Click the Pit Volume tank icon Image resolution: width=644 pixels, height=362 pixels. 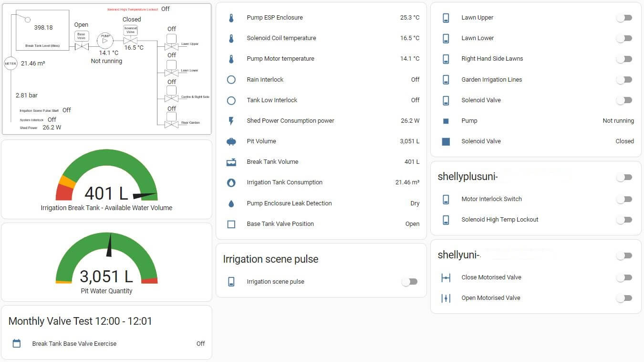click(231, 141)
